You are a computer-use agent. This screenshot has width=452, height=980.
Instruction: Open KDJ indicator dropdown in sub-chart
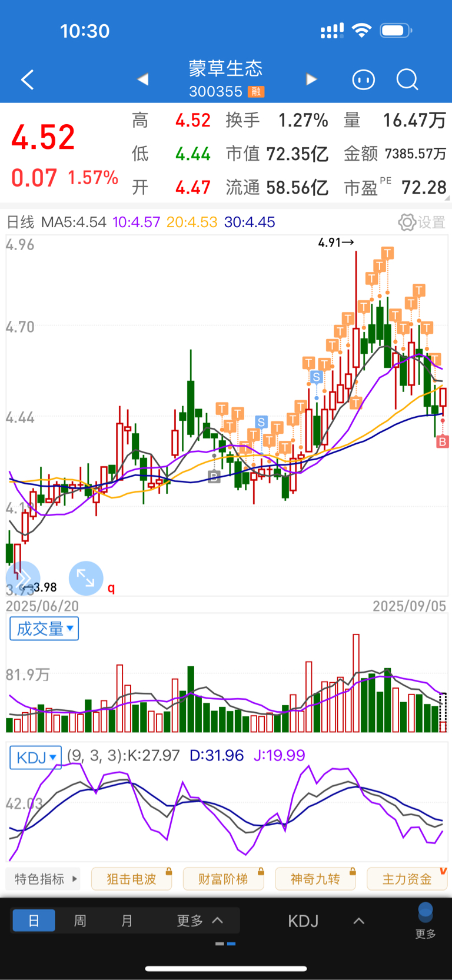click(35, 757)
